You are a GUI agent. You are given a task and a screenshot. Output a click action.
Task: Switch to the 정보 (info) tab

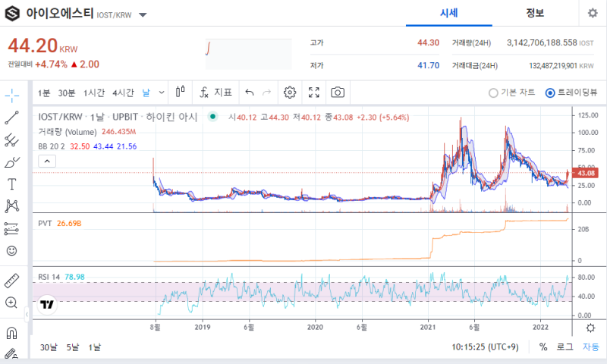tap(535, 13)
